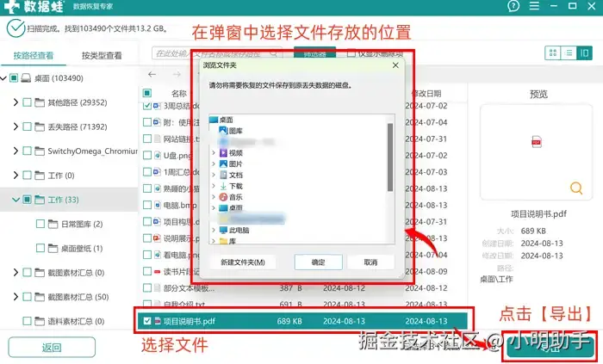Select the detail pane view icon

(x=585, y=53)
